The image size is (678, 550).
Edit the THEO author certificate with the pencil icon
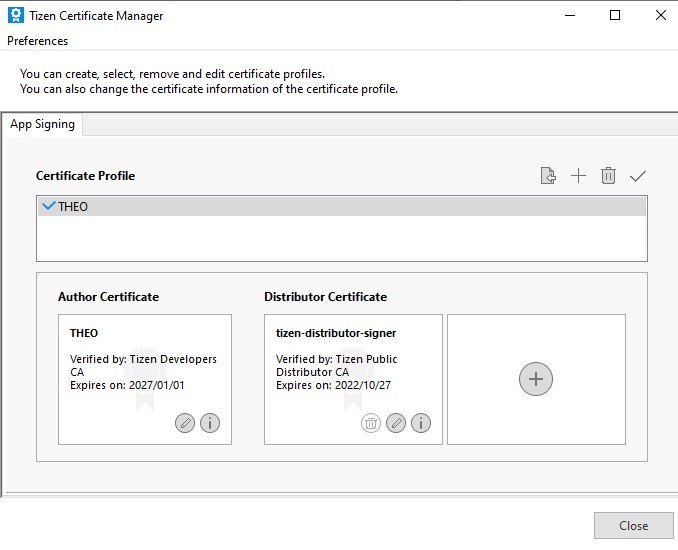tap(185, 423)
